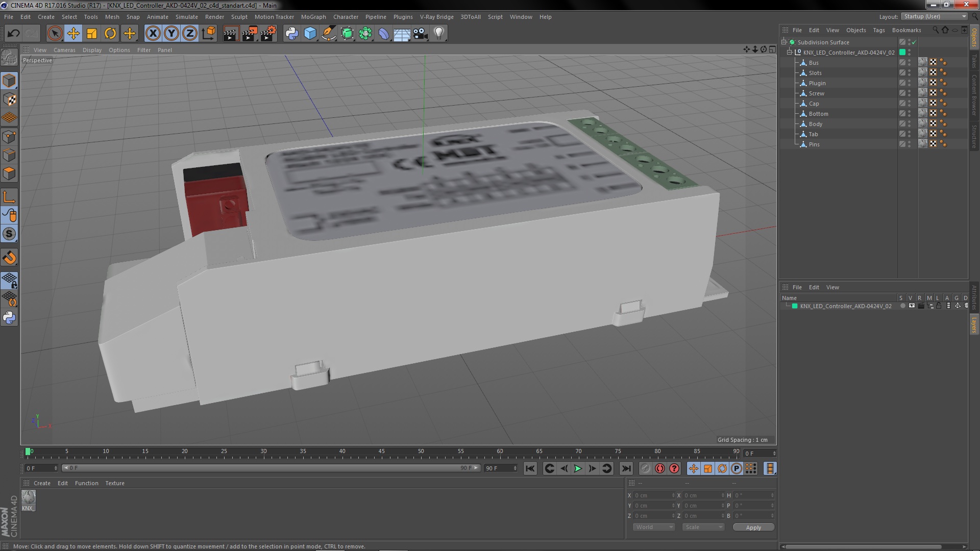Toggle visibility dots for Tab object

pos(909,134)
